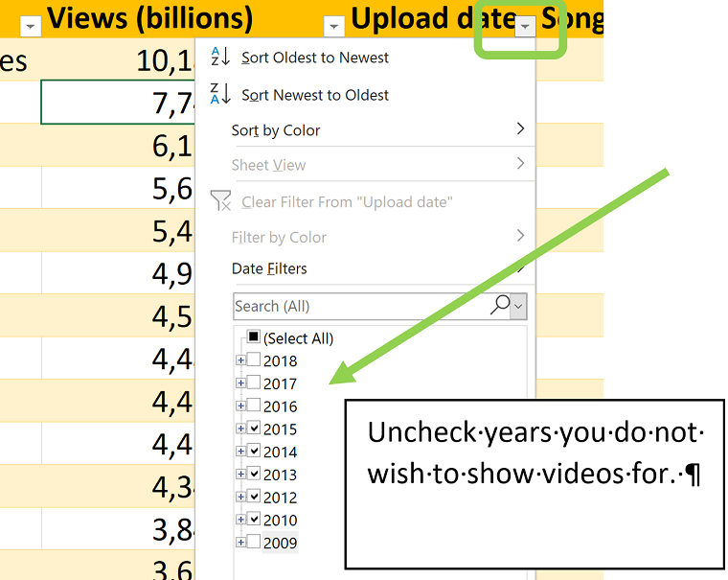
Task: Click the selected cell starting 7,7
Action: pyautogui.click(x=118, y=103)
